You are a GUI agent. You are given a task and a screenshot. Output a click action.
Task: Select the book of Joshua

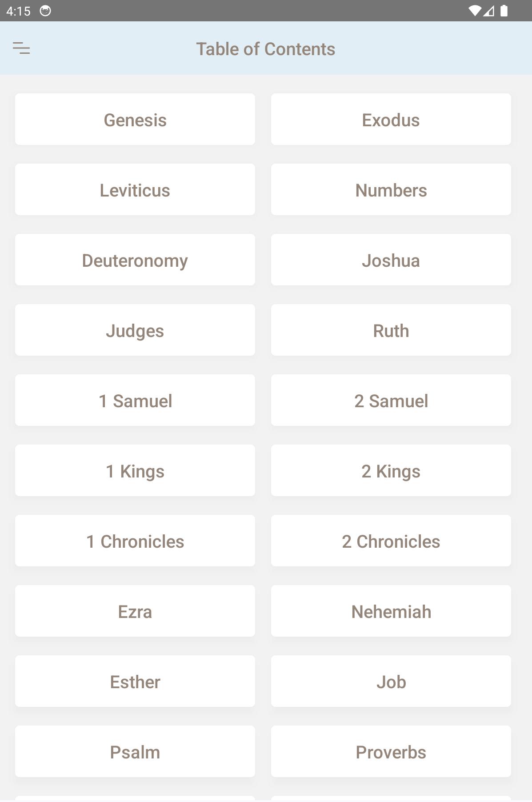pos(391,260)
